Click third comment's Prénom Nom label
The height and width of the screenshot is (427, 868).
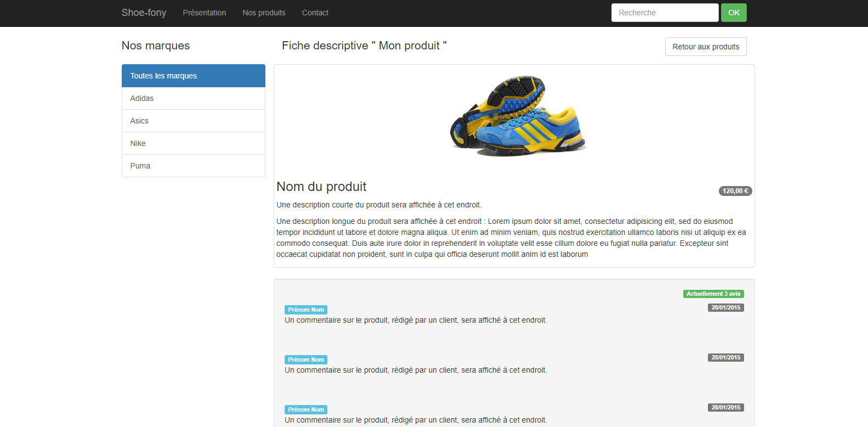[305, 409]
